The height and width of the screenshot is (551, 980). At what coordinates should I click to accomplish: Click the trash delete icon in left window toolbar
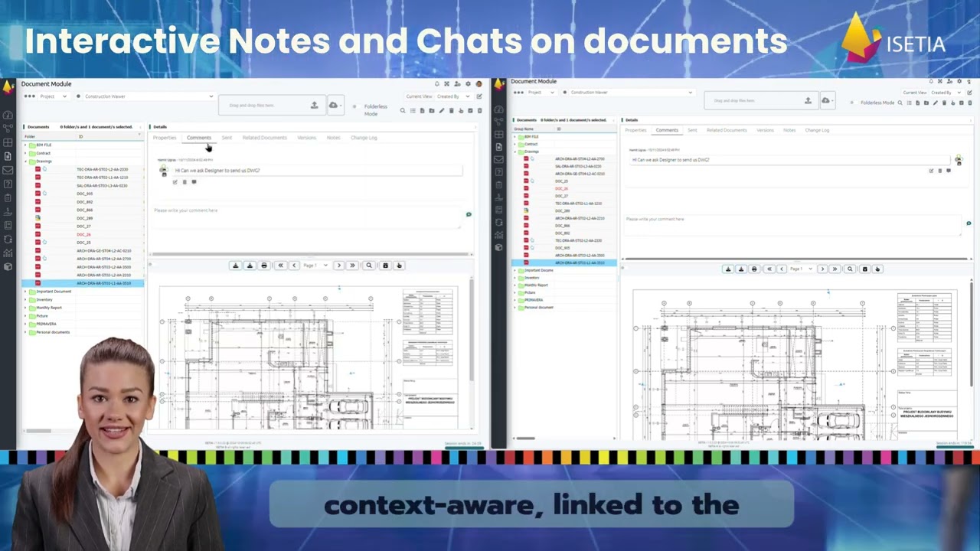(451, 110)
